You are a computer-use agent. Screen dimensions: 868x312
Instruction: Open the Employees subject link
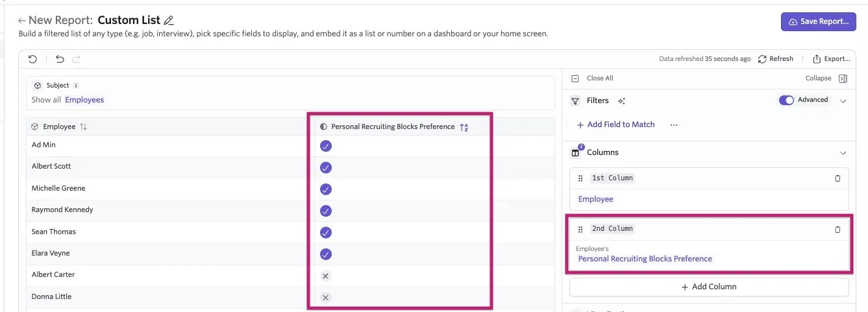[x=84, y=100]
